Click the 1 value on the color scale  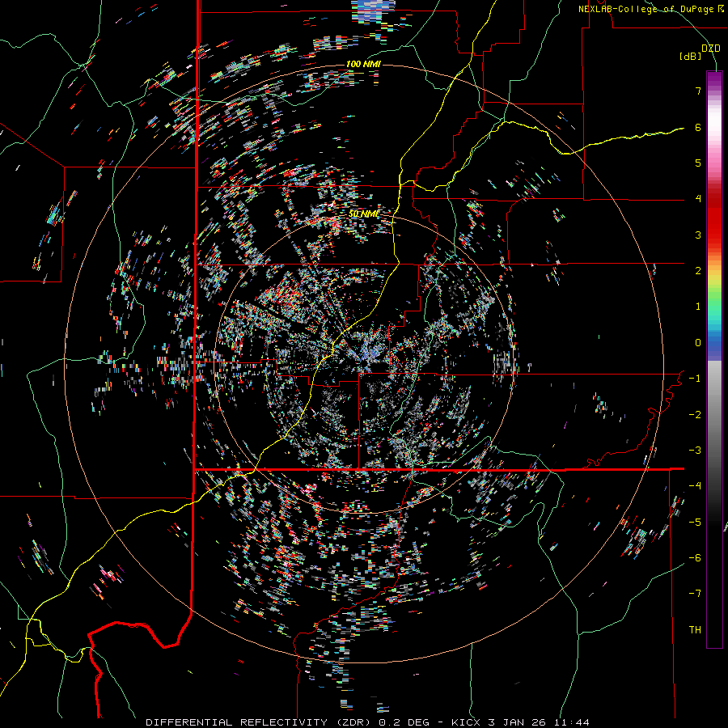698,307
